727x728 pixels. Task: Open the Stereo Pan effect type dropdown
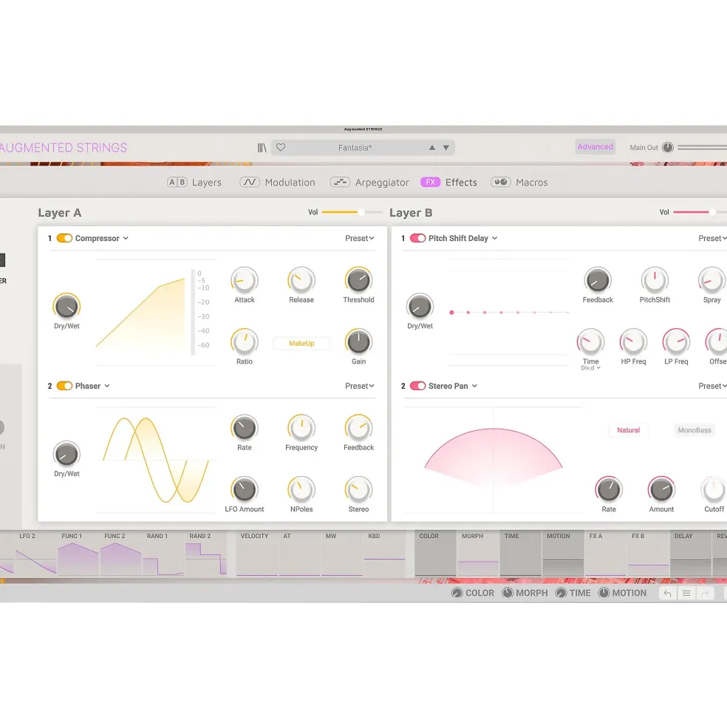tap(453, 386)
